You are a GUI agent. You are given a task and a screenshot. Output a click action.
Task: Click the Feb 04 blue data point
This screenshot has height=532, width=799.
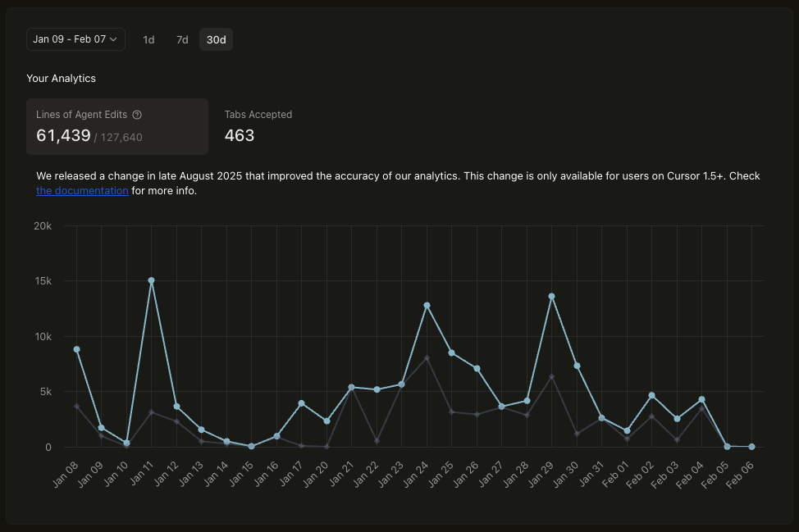point(702,399)
